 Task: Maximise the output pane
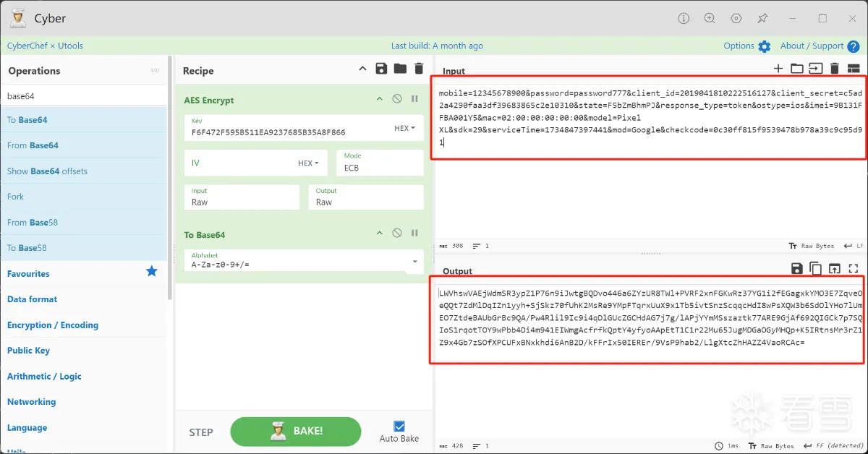pyautogui.click(x=853, y=269)
